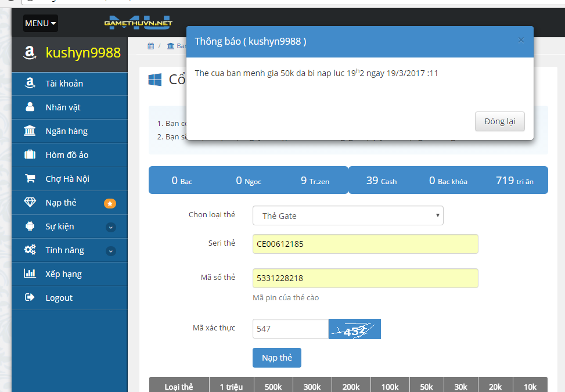This screenshot has height=392, width=565.
Task: Click the Nhân vật person icon
Action: [x=30, y=107]
